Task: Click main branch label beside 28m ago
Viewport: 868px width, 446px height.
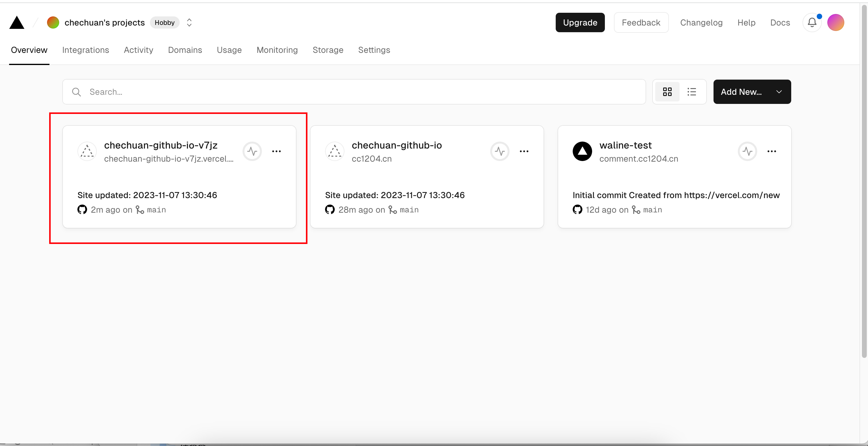Action: (409, 210)
